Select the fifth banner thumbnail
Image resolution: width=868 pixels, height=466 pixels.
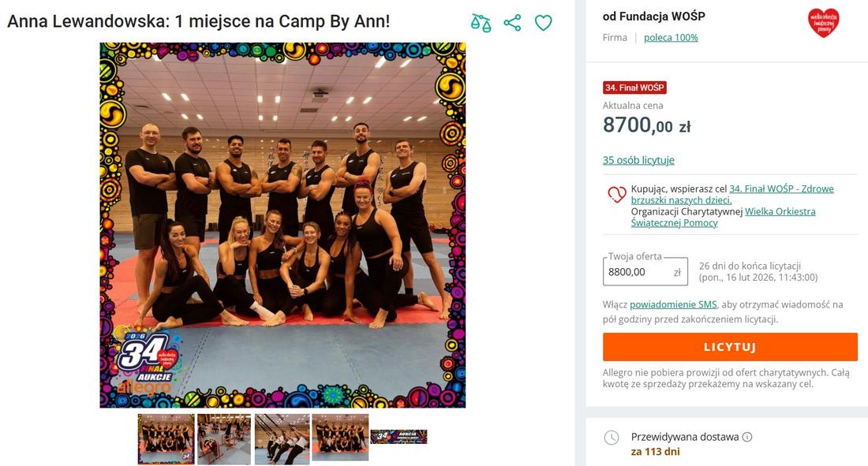398,437
